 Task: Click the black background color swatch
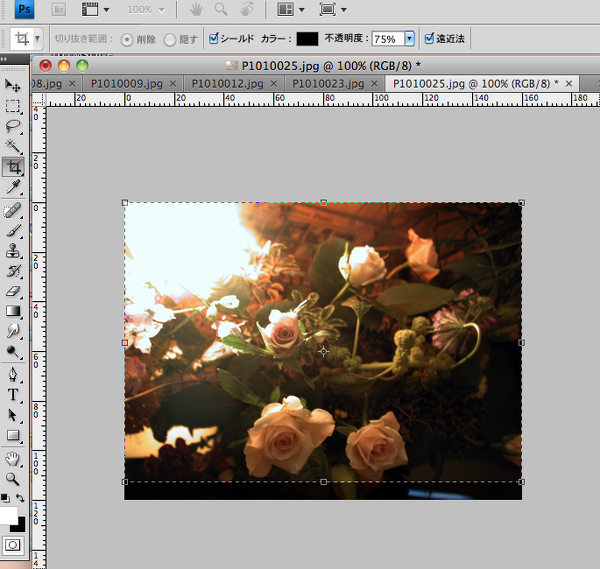click(20, 526)
